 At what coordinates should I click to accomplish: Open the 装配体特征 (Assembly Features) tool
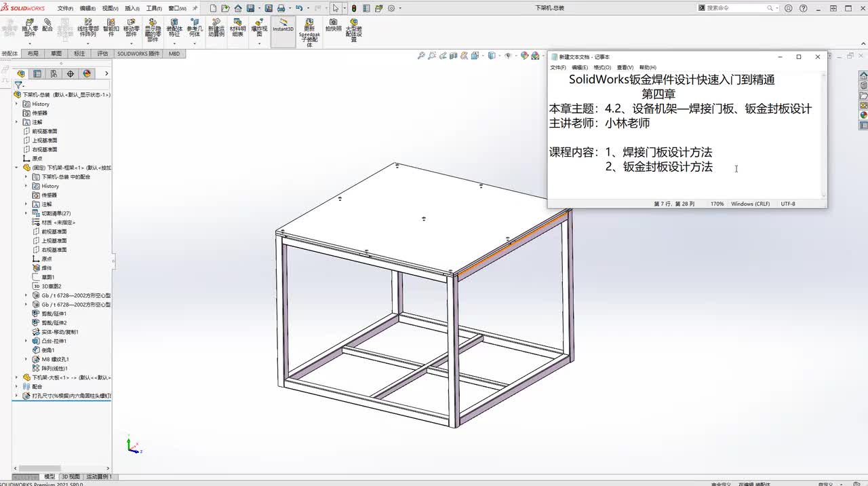click(x=174, y=28)
